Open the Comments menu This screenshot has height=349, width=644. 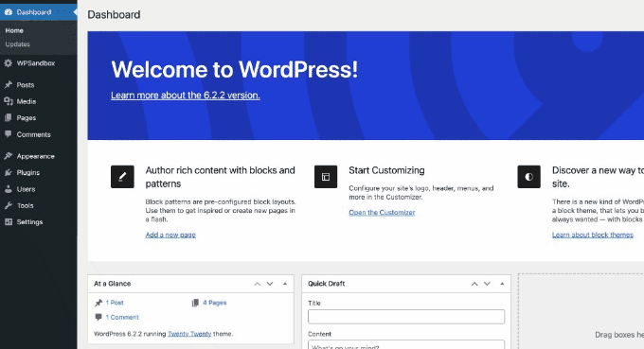[x=38, y=134]
